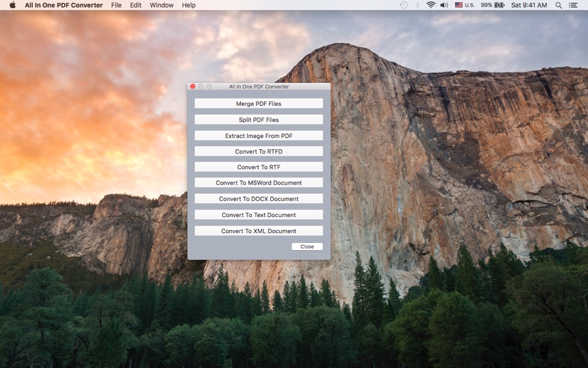Open the File menu
588x368 pixels.
(116, 5)
